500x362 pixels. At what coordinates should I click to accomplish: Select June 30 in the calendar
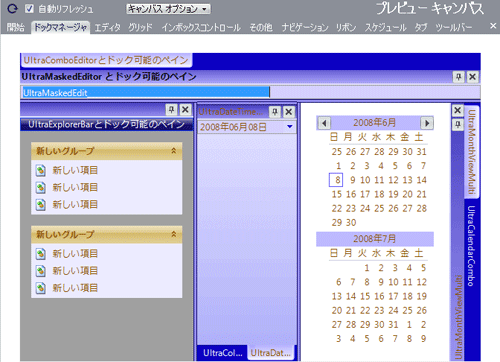click(351, 223)
